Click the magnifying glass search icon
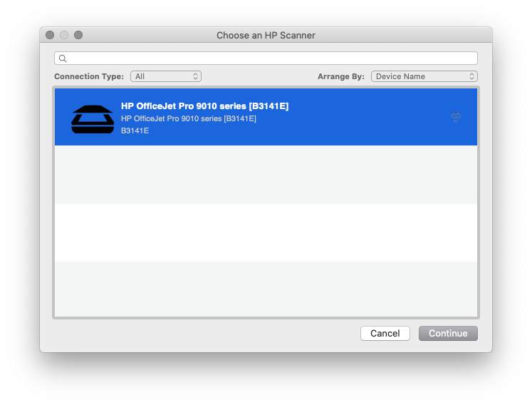Image resolution: width=532 pixels, height=405 pixels. coord(63,58)
